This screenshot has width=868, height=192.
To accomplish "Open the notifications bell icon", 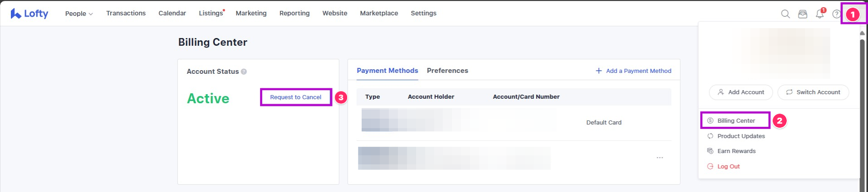I will click(x=819, y=14).
